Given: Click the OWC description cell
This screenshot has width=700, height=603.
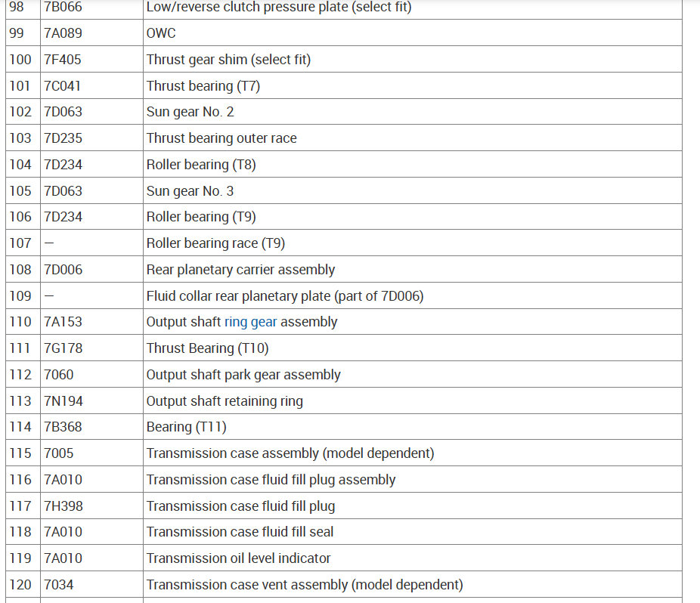Looking at the screenshot, I should click(161, 33).
